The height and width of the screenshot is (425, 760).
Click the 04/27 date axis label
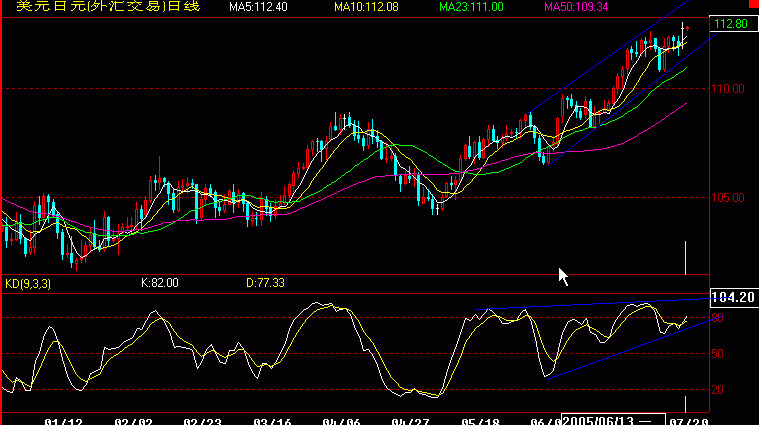410,422
